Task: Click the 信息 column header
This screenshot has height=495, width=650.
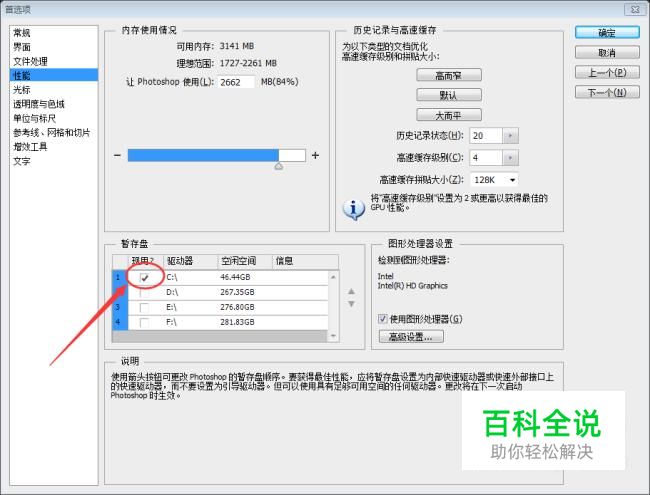Action: click(305, 261)
